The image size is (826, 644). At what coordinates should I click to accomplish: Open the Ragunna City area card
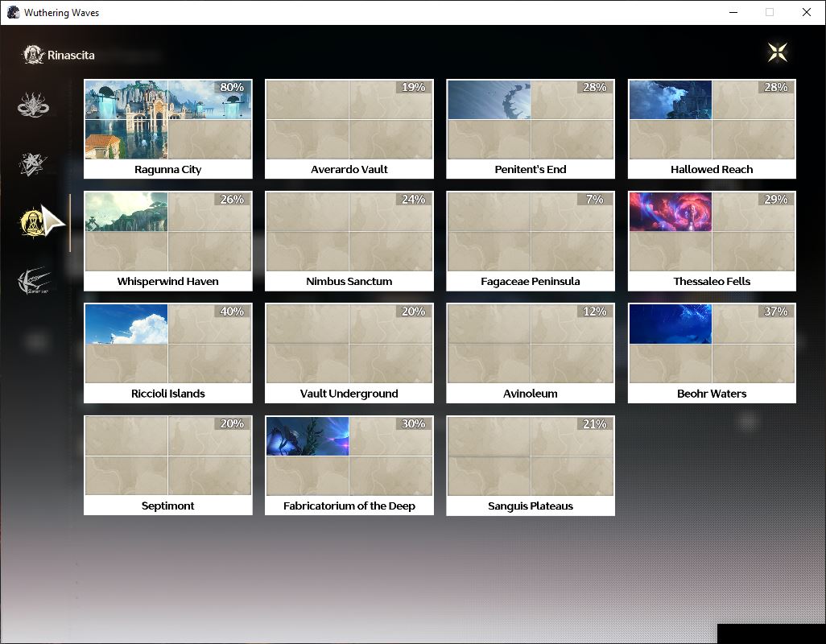(x=168, y=129)
